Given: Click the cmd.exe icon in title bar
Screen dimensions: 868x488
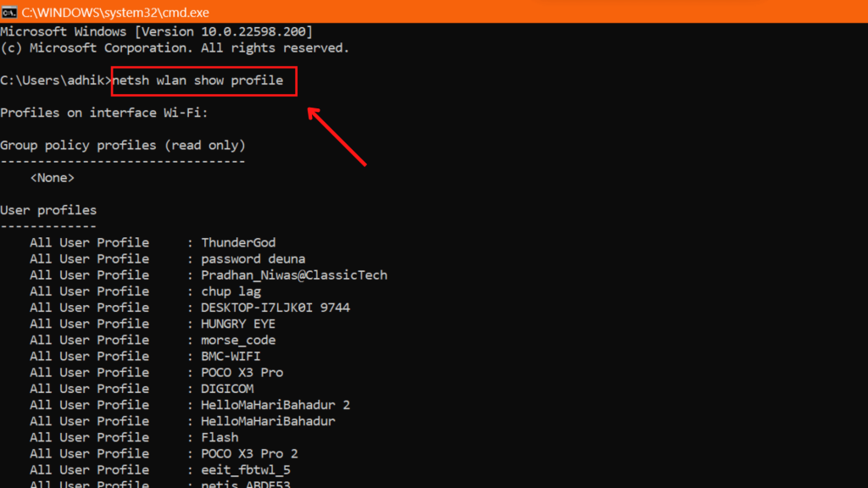Looking at the screenshot, I should pyautogui.click(x=8, y=12).
